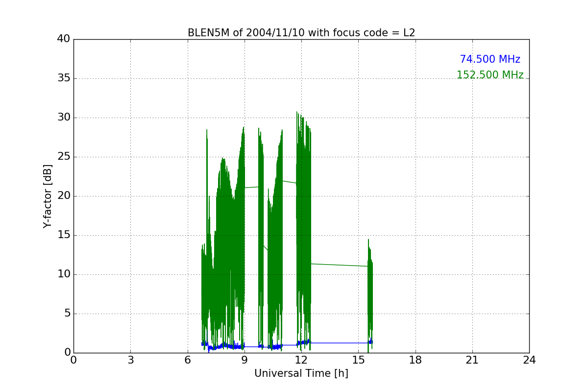Click the y-axis tick label '5'

(x=67, y=313)
